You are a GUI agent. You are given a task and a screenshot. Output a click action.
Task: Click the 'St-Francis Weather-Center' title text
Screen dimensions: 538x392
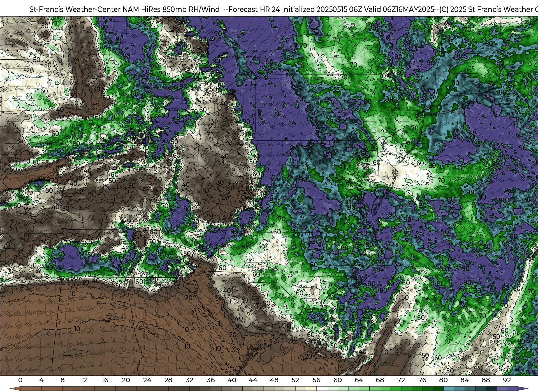75,10
